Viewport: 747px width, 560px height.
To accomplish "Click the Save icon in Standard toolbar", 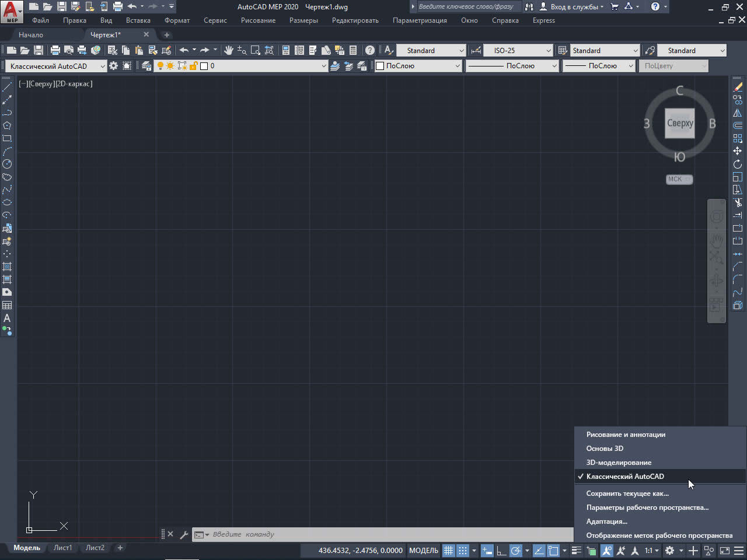I will (x=39, y=50).
